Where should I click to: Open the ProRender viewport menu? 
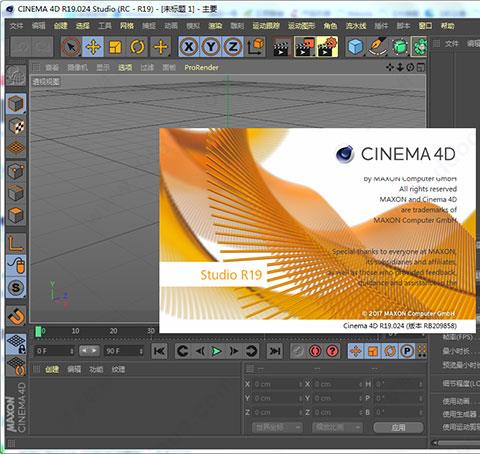tap(201, 68)
